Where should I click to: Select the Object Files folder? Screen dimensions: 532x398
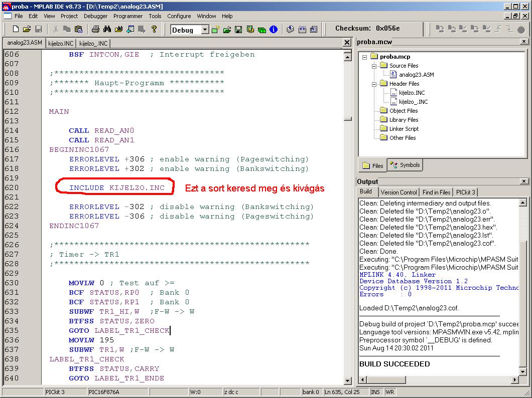pyautogui.click(x=404, y=111)
